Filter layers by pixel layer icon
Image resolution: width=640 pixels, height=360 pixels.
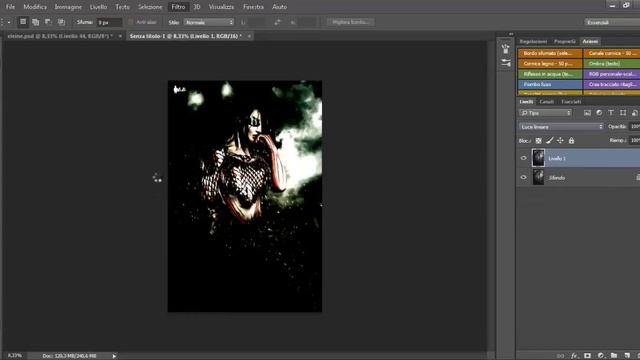587,113
